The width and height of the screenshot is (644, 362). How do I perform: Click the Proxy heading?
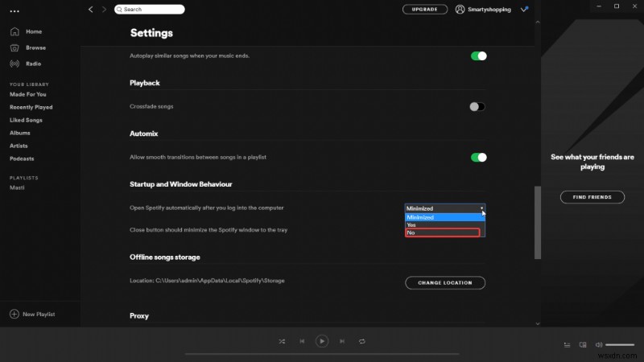139,316
